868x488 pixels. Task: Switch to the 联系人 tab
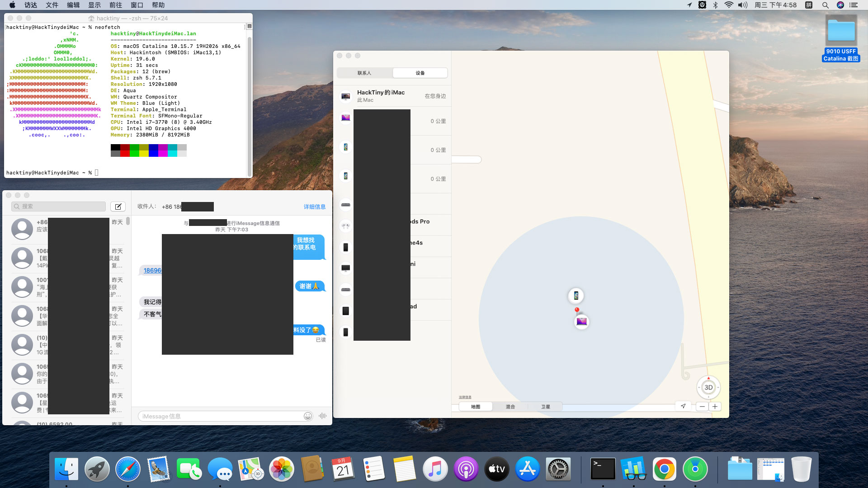[364, 73]
